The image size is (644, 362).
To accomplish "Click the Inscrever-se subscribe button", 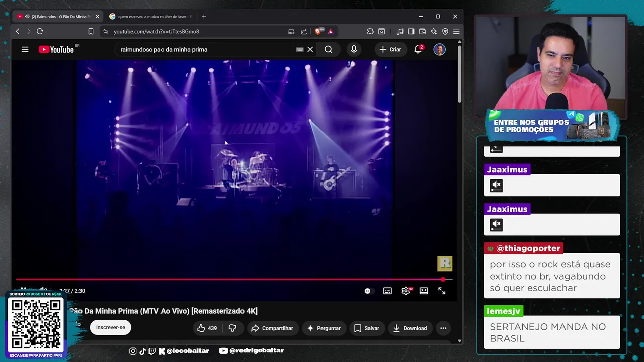I will (111, 328).
